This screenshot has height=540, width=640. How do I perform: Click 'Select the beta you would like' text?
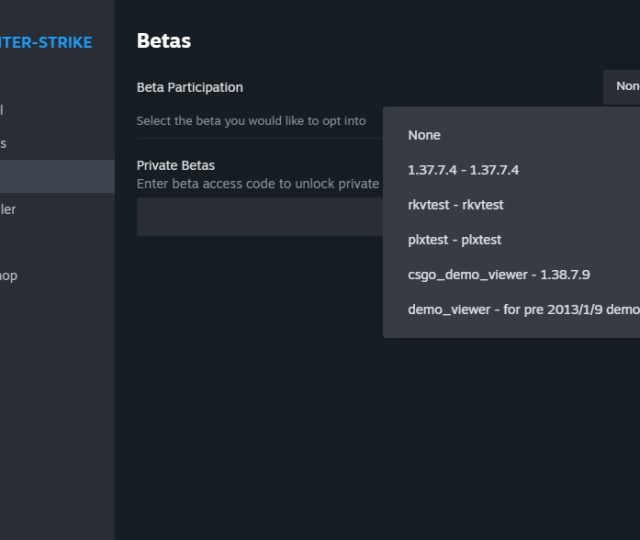click(251, 121)
